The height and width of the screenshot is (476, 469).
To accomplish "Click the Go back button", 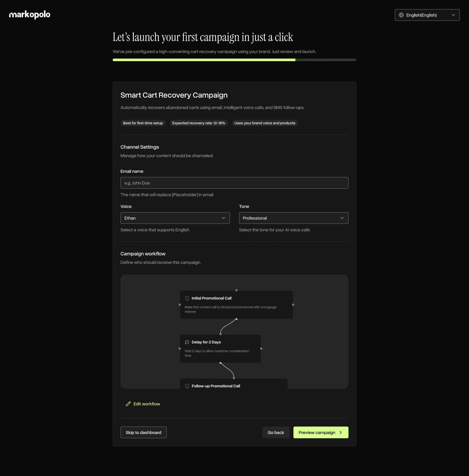I will pyautogui.click(x=276, y=432).
